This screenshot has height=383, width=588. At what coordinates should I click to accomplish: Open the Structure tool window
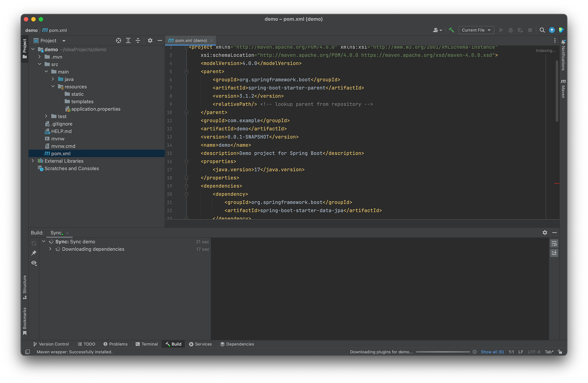point(25,285)
